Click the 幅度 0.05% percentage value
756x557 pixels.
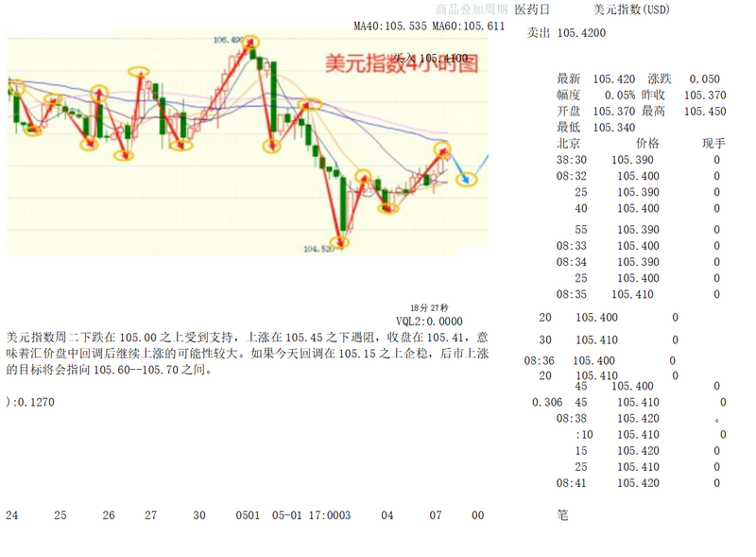tap(596, 96)
